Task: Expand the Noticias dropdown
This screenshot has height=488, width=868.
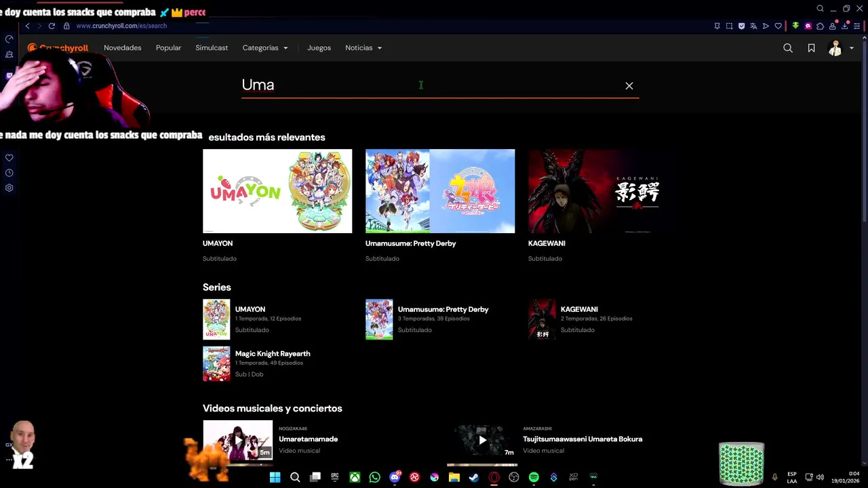Action: point(363,48)
